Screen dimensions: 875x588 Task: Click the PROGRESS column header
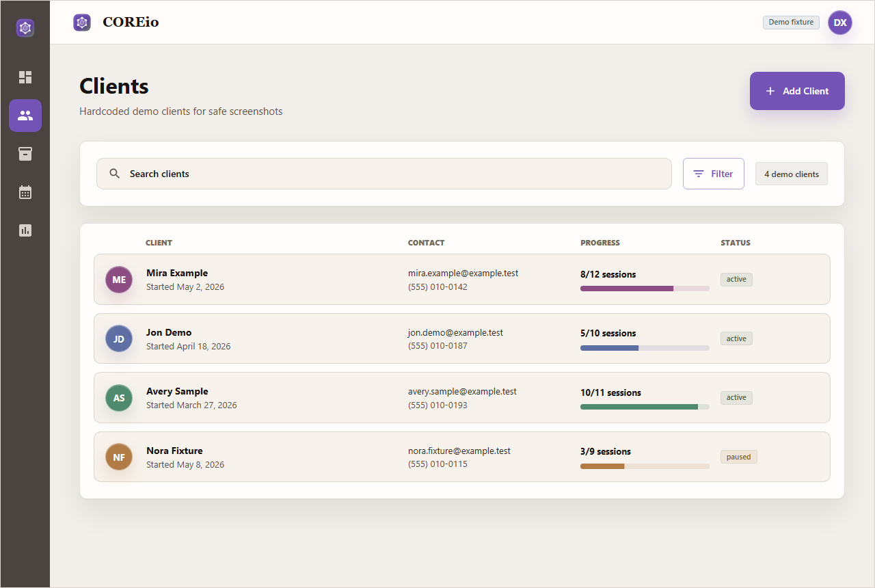point(600,243)
